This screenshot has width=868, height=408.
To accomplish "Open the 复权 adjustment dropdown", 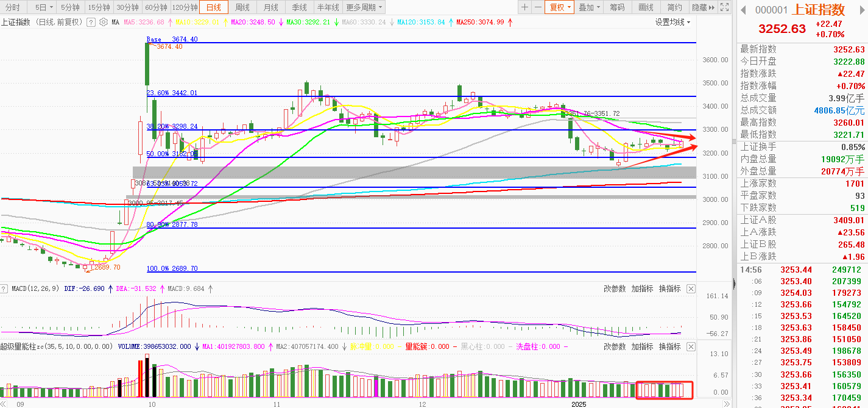I will (560, 7).
